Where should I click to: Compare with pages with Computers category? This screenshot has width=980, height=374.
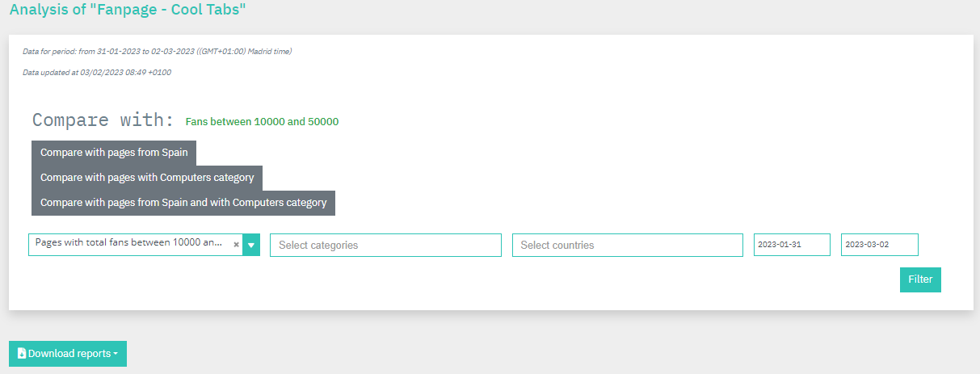coord(147,178)
